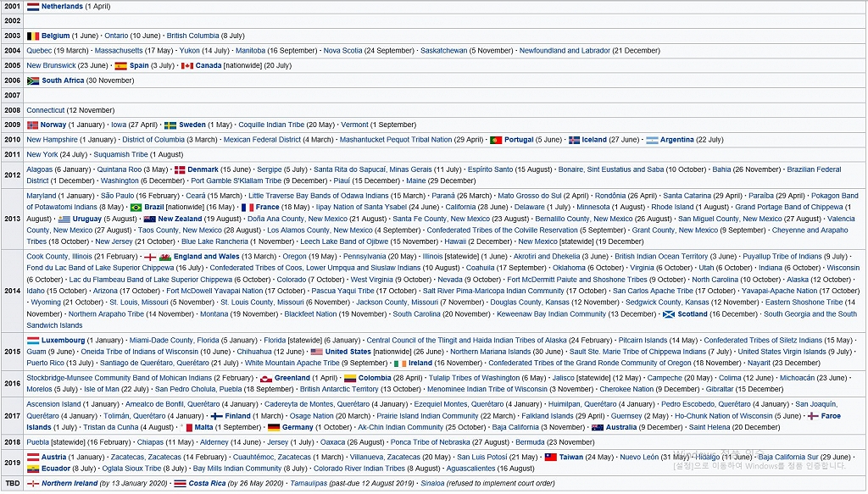The image size is (868, 494).
Task: Click the South Africa flag icon
Action: tap(33, 80)
